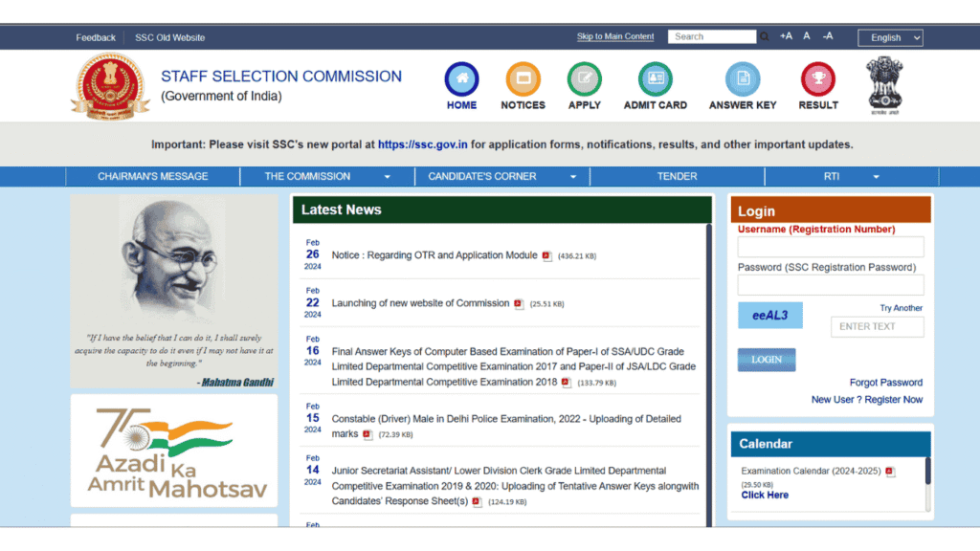Click the SSC logo emblem

pyautogui.click(x=110, y=86)
